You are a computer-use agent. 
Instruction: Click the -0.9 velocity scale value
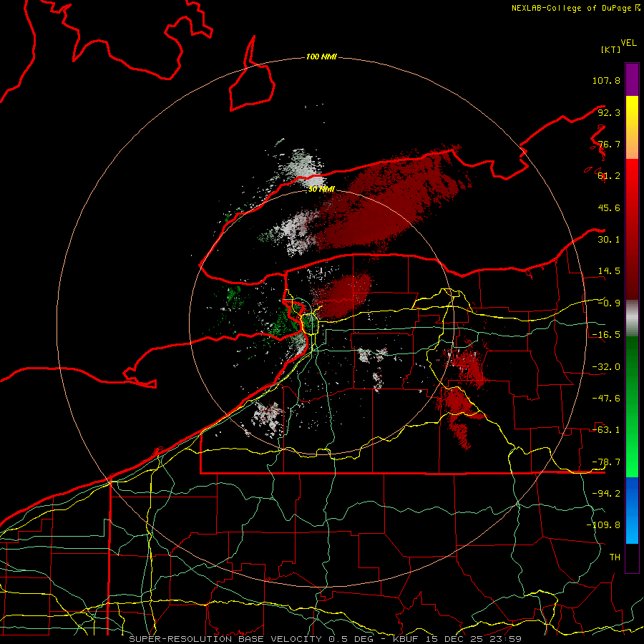609,303
